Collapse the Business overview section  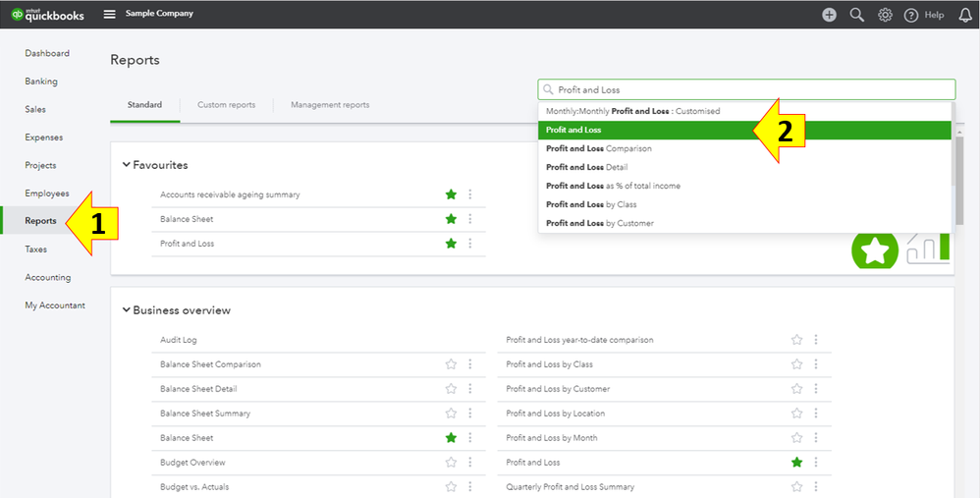tap(126, 310)
